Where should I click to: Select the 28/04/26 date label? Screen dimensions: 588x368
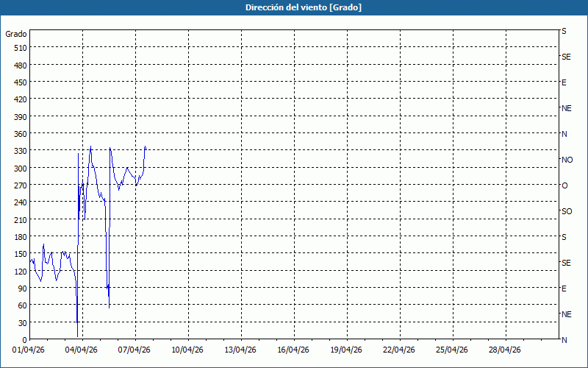point(506,350)
